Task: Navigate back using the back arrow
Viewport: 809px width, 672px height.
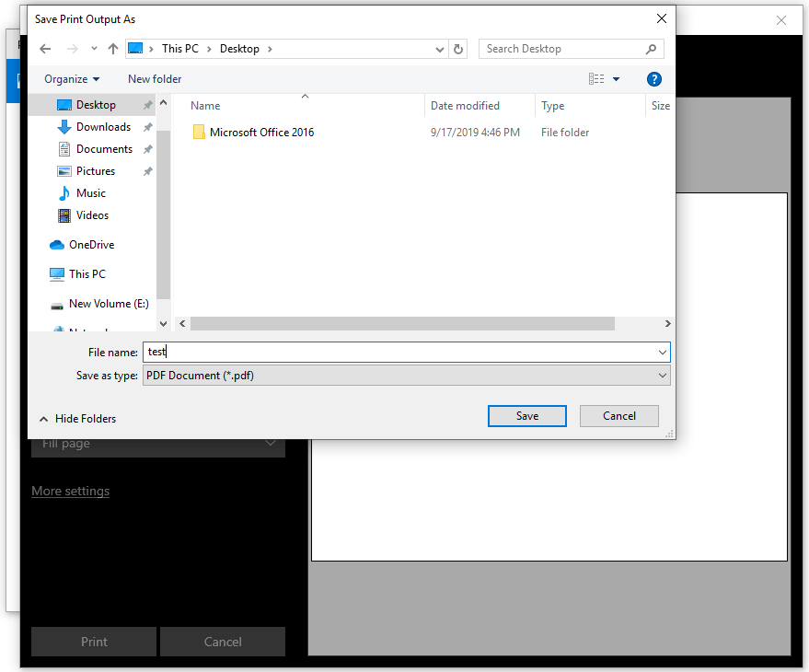Action: (x=45, y=48)
